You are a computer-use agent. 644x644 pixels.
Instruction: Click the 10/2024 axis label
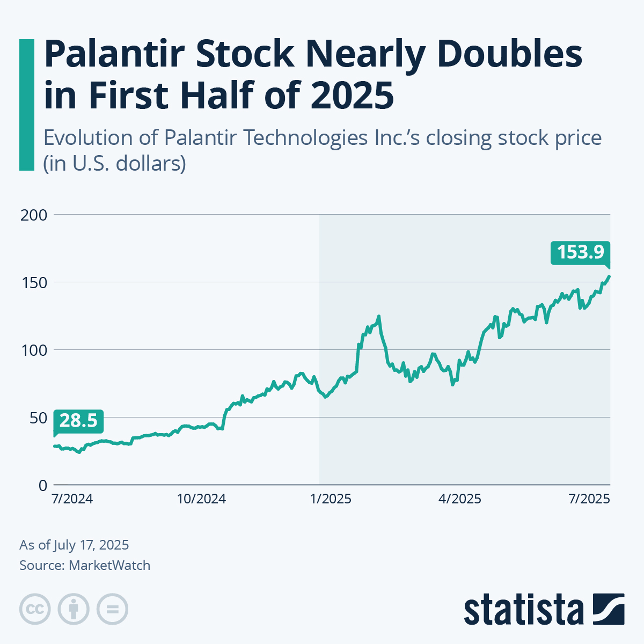(x=201, y=499)
